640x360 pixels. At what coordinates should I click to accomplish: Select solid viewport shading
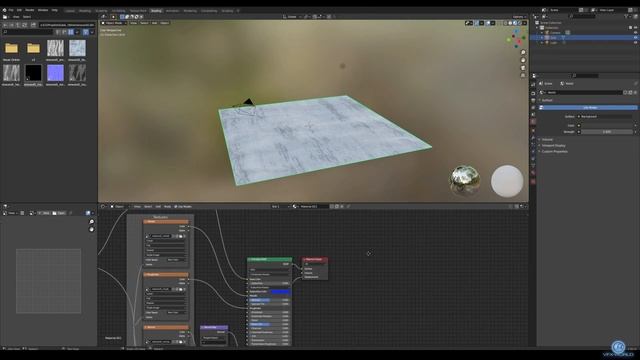(x=510, y=23)
